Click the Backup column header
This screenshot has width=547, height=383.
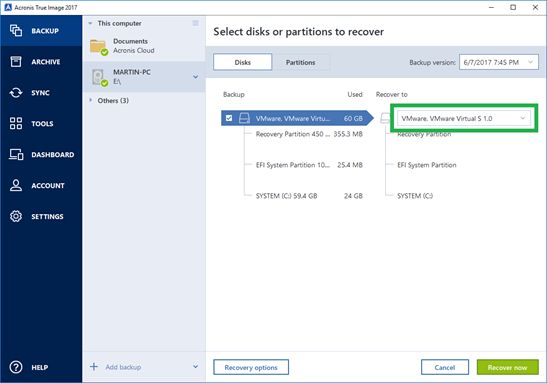[234, 94]
